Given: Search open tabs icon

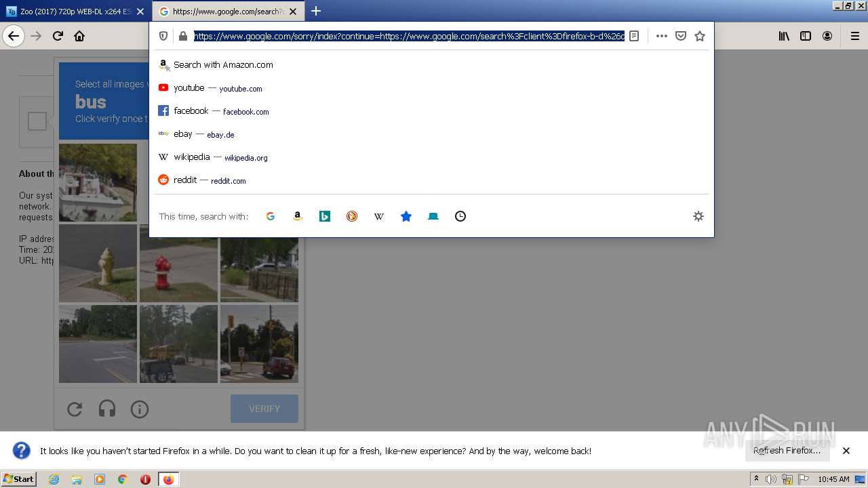Looking at the screenshot, I should 433,216.
